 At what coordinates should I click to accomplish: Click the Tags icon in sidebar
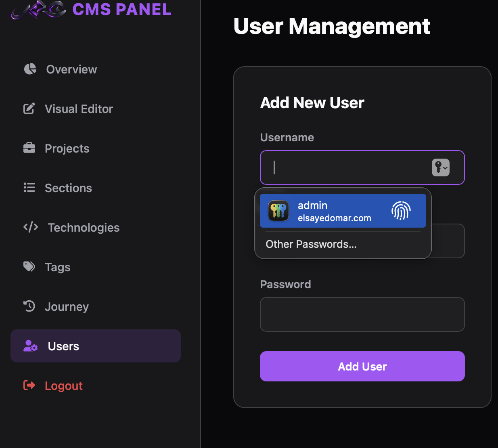click(29, 266)
